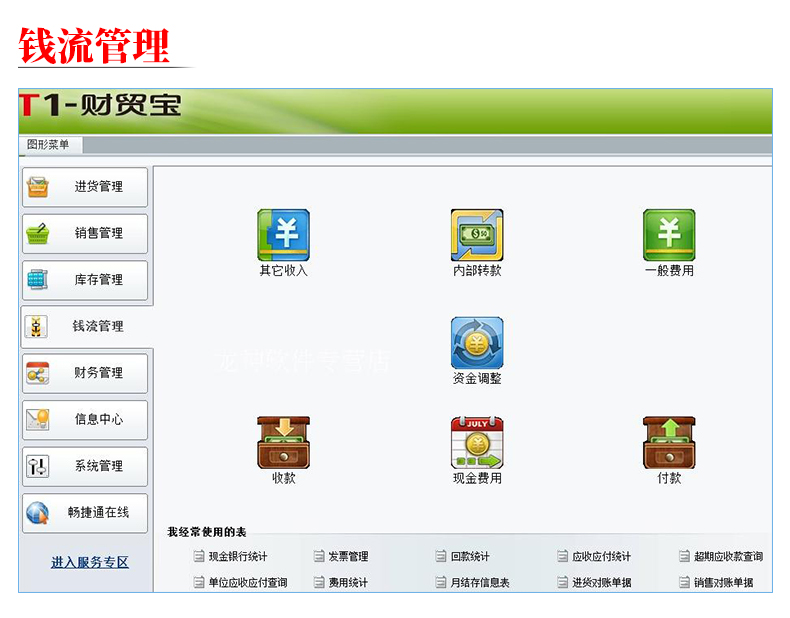Select 库存管理 in the sidebar

point(85,280)
